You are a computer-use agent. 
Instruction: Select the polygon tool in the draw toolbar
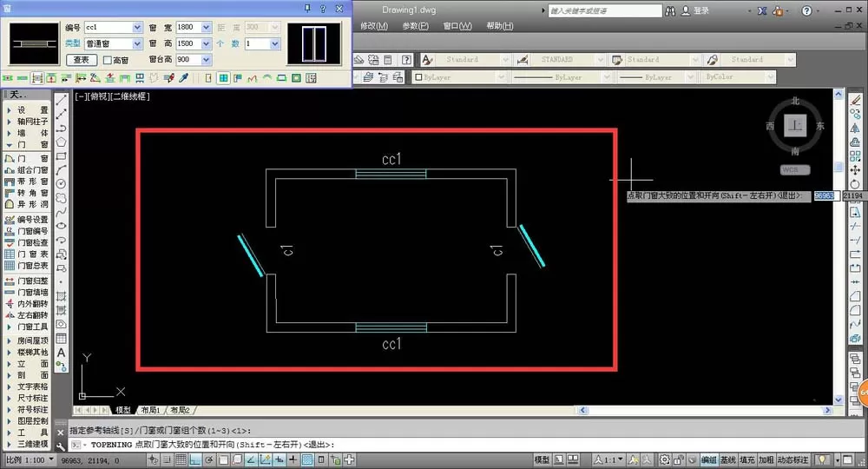point(61,142)
